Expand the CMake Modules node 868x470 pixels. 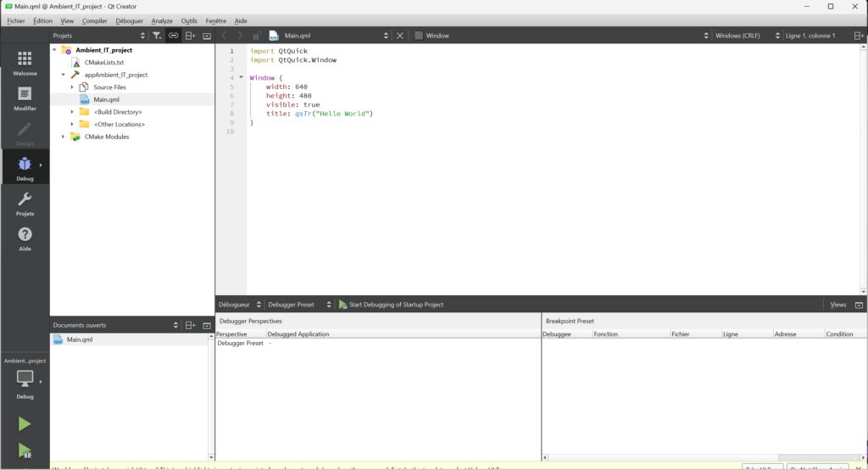[63, 137]
